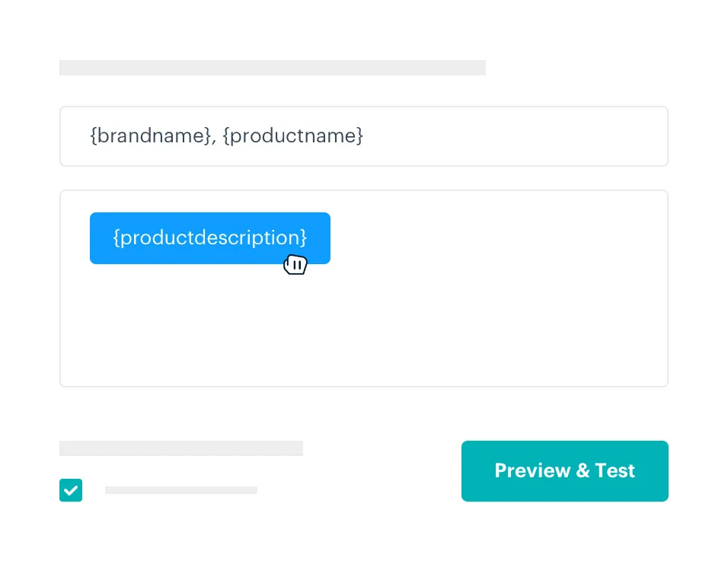Click the thin gray label beside the checkbox
The width and height of the screenshot is (728, 577).
click(181, 490)
